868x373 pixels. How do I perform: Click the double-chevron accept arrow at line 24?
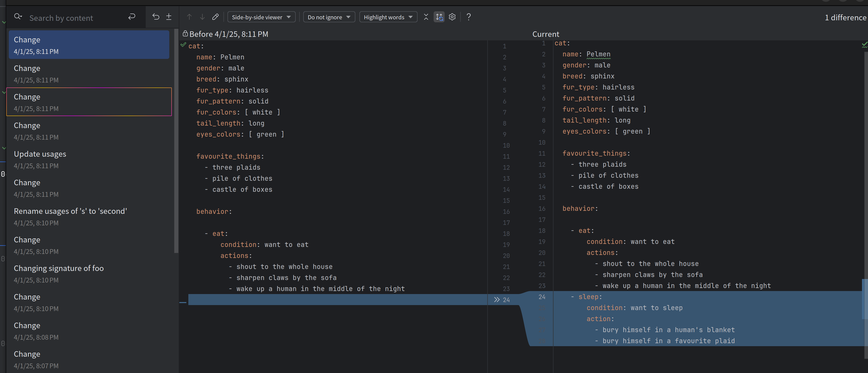point(496,300)
